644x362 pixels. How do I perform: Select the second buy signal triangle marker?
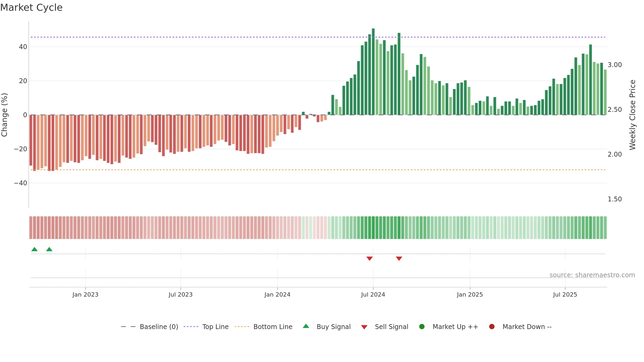[x=49, y=249]
